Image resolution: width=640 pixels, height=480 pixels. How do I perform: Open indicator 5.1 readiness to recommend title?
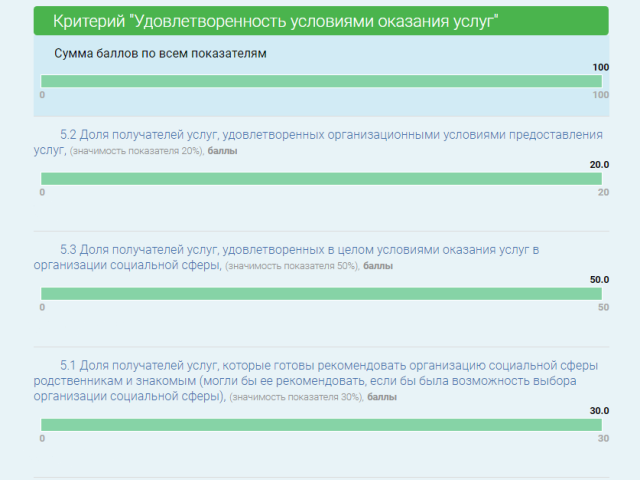tap(316, 380)
